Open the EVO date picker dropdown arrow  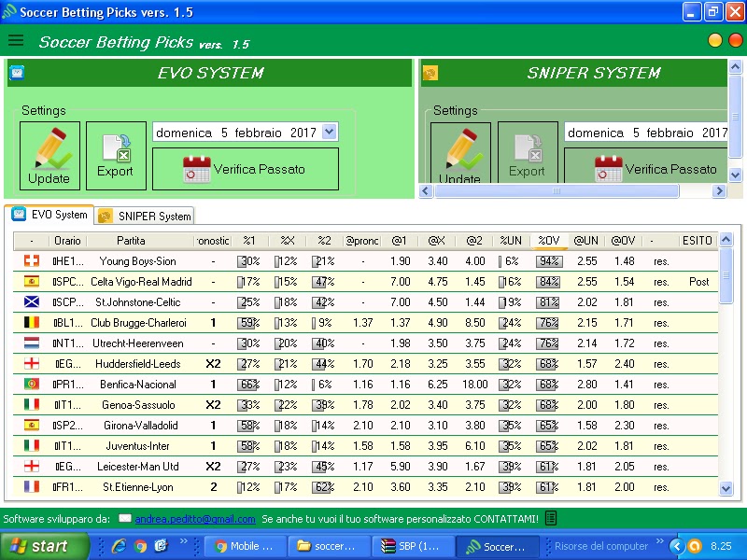click(330, 132)
